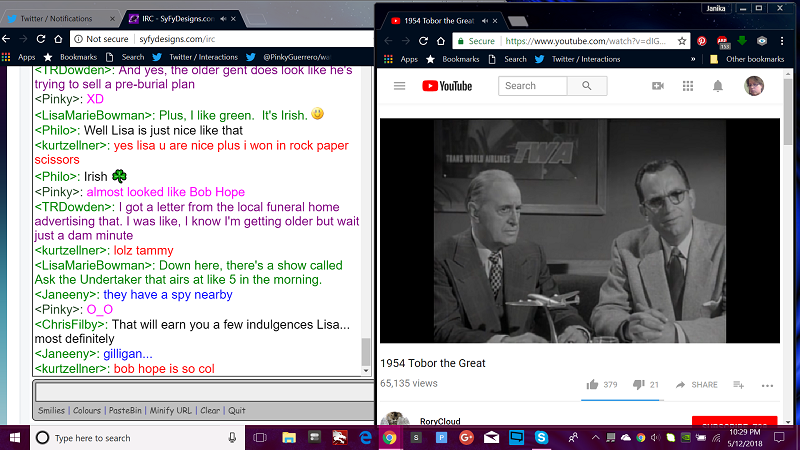View Secure site information for YouTube

pos(476,41)
